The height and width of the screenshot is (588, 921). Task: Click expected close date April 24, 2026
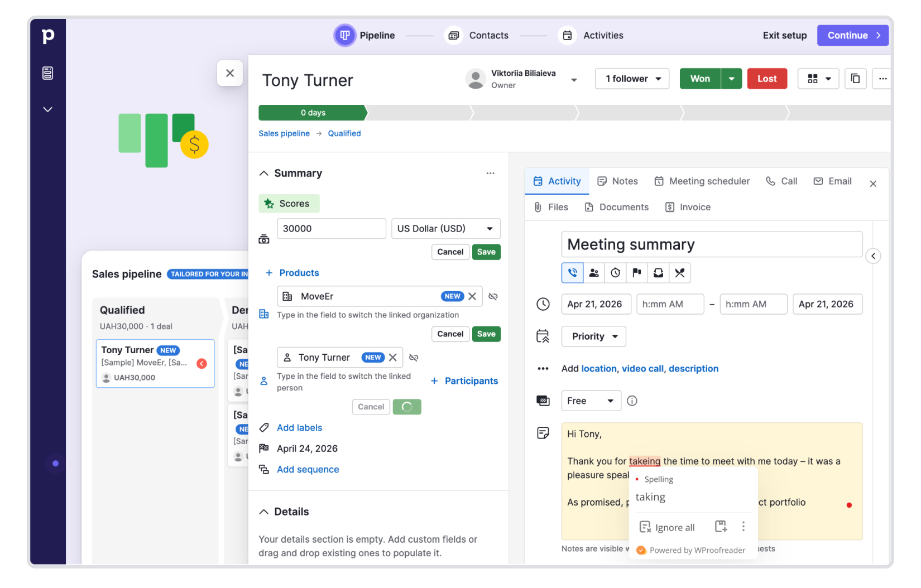(x=307, y=449)
